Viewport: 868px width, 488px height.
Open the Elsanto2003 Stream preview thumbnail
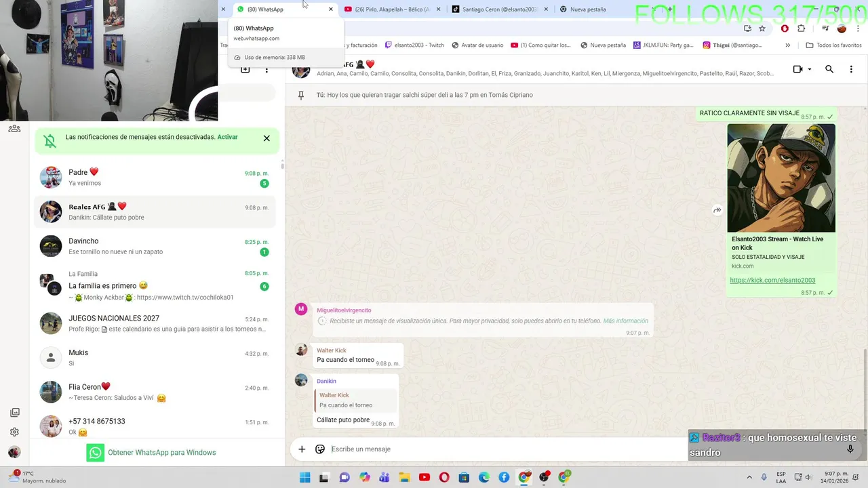[x=781, y=178]
